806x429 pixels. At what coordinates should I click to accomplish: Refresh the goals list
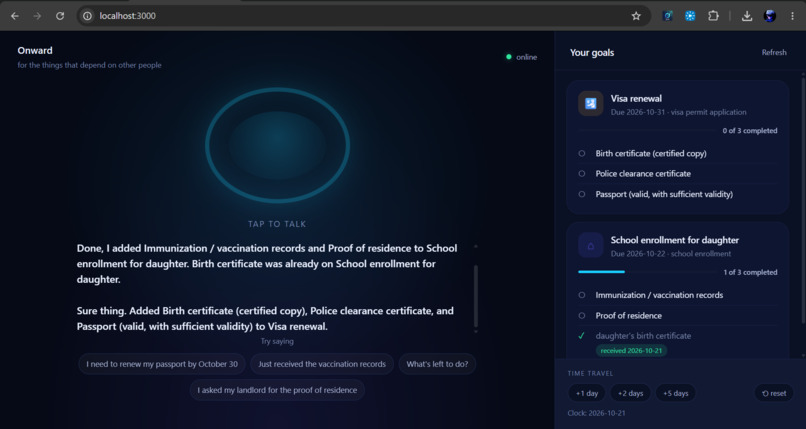774,52
